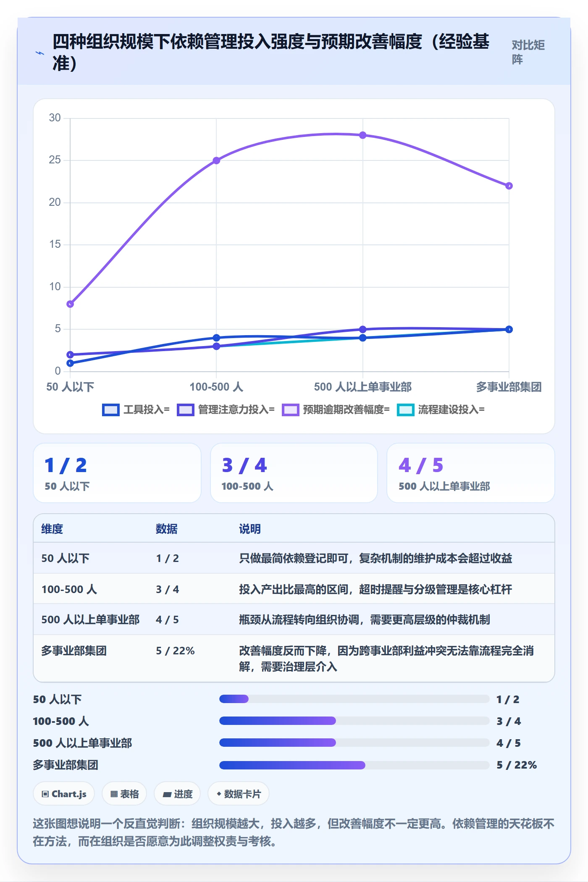This screenshot has height=882, width=588.
Task: Click the 50 人以下 x-axis label
Action: click(x=70, y=387)
